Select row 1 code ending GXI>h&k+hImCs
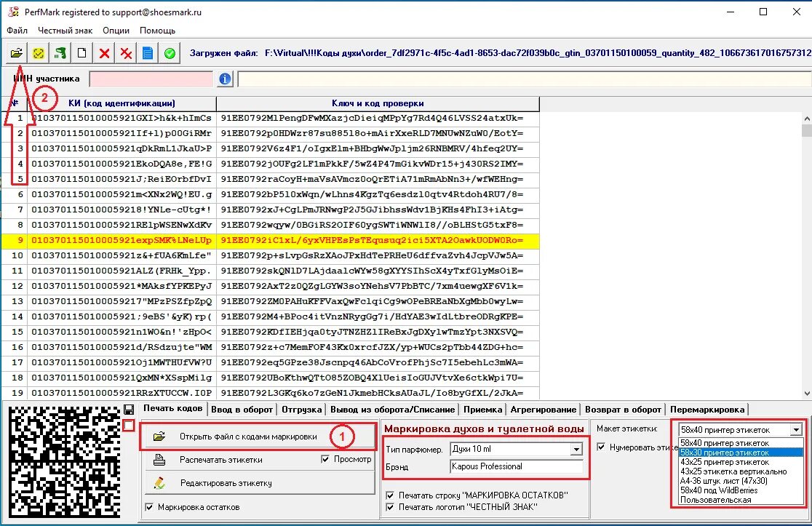 point(122,118)
